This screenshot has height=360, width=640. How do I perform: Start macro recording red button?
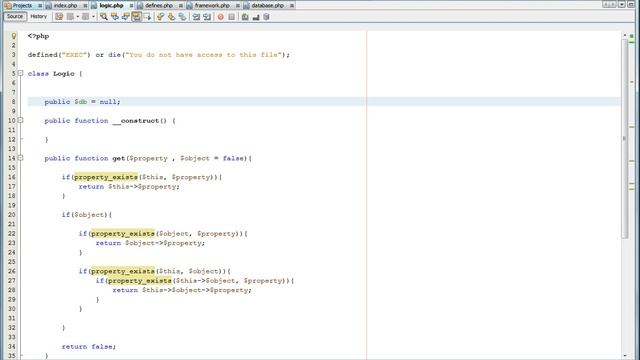click(x=220, y=17)
